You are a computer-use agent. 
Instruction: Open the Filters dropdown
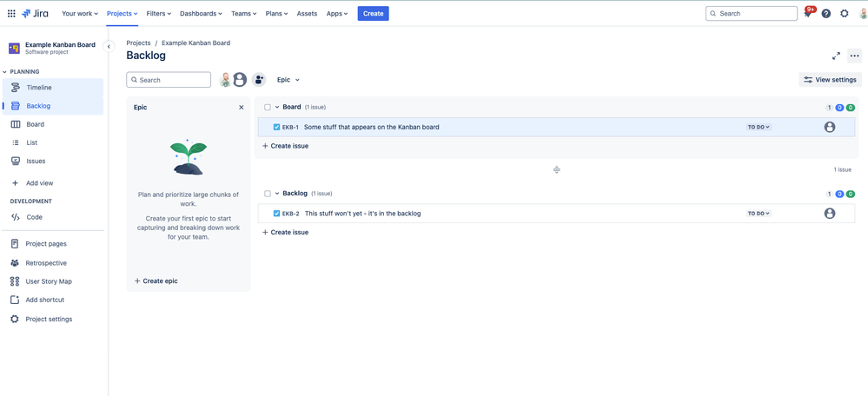159,13
